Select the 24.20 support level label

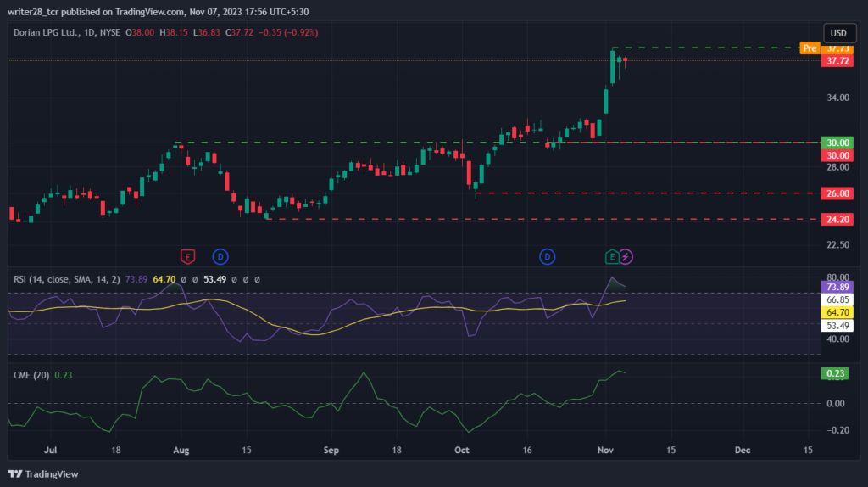click(x=837, y=220)
